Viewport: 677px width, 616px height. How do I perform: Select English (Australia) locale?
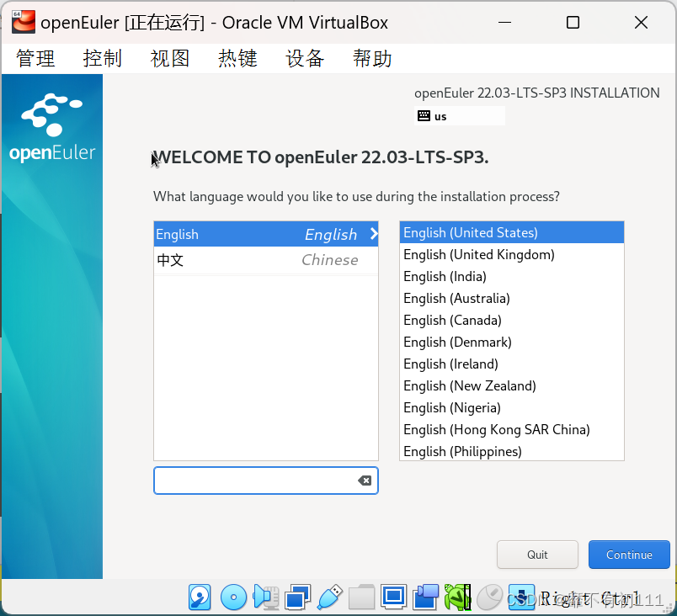512,298
